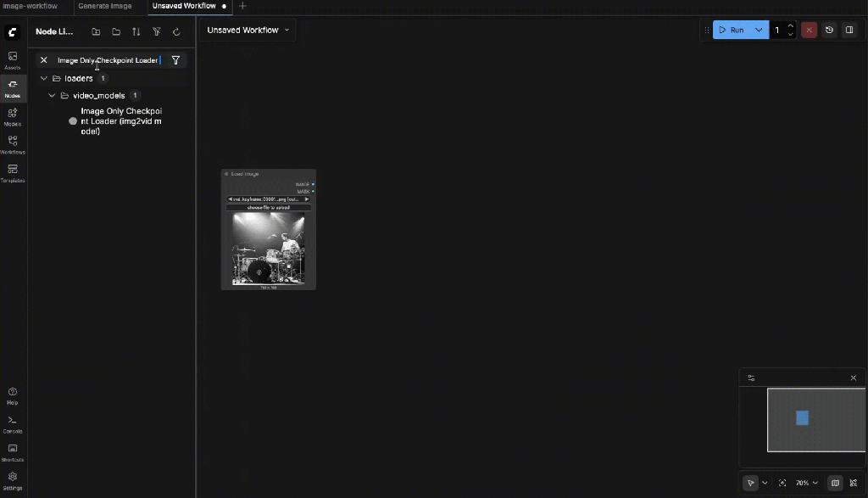Click the fit view icon beside zoom level

(x=782, y=483)
